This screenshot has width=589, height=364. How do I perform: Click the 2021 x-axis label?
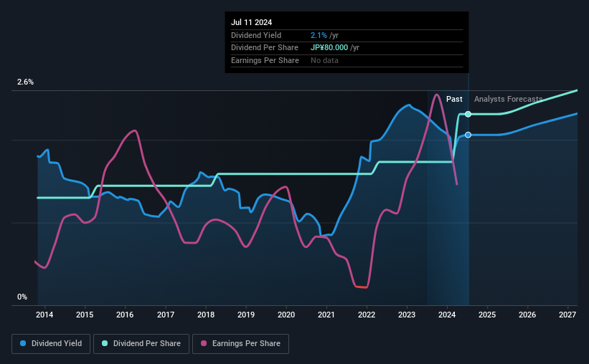(326, 315)
